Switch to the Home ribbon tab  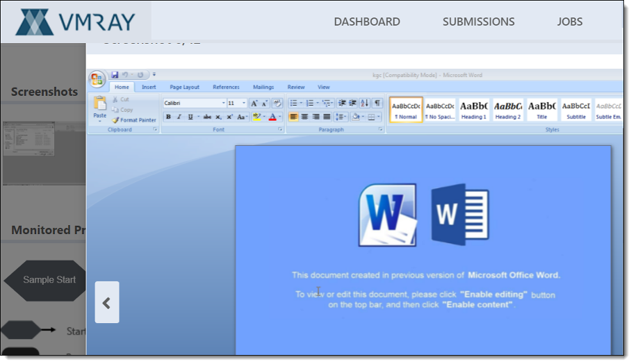[122, 87]
